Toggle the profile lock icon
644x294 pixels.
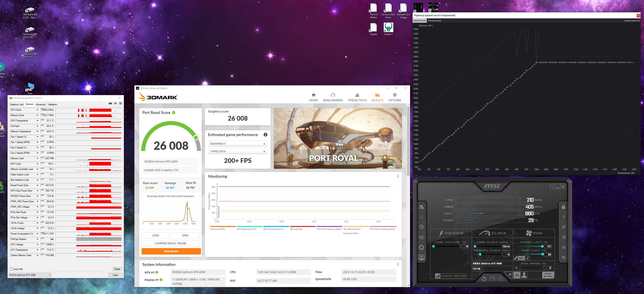563,207
